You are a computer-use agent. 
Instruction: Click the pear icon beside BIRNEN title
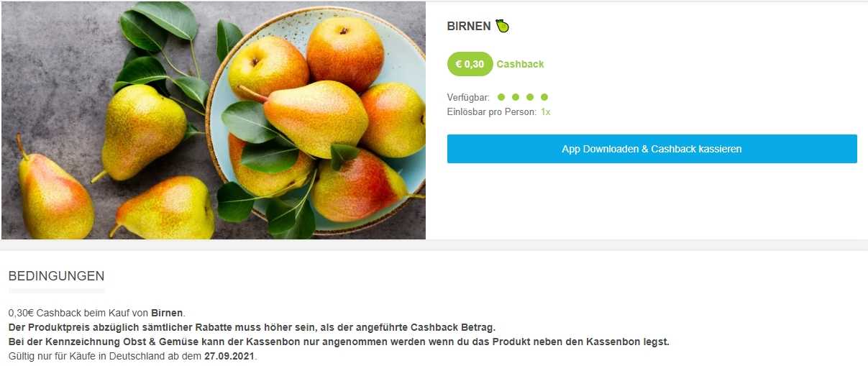[x=502, y=27]
